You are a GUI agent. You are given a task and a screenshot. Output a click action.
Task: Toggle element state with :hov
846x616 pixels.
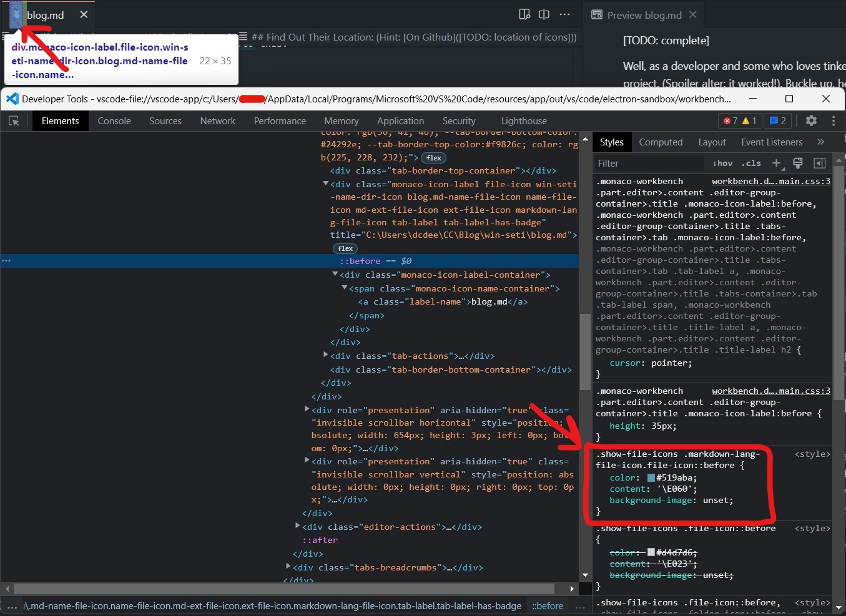coord(722,163)
